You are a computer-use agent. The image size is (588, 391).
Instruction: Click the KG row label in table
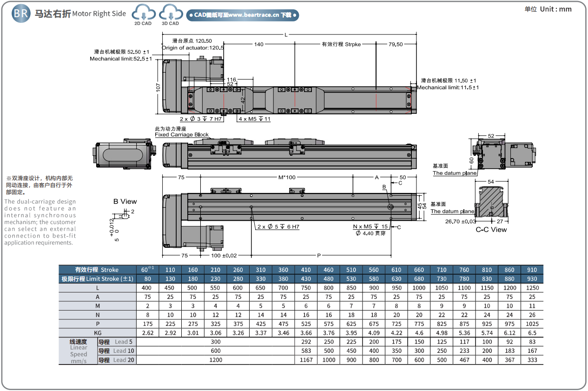coord(97,333)
